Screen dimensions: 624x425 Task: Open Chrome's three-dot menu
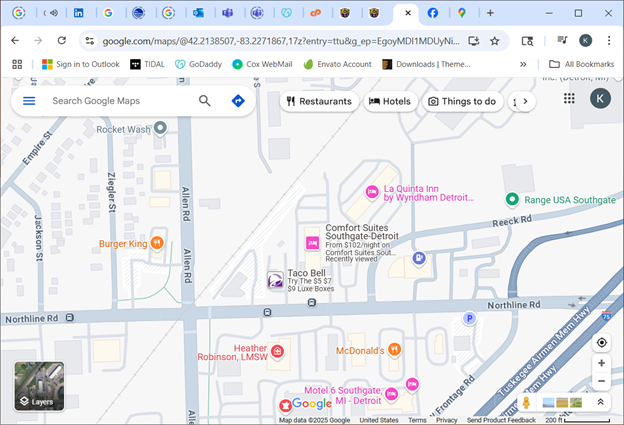coord(609,40)
